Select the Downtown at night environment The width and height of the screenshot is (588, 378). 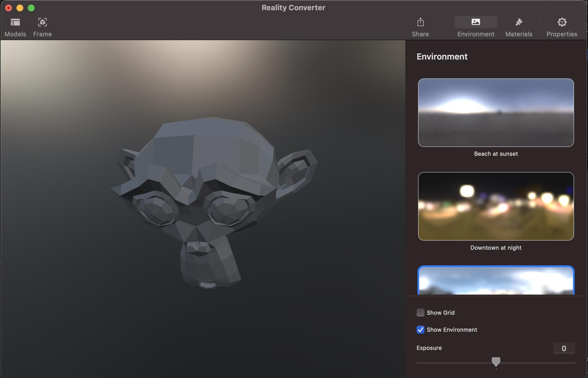[495, 206]
